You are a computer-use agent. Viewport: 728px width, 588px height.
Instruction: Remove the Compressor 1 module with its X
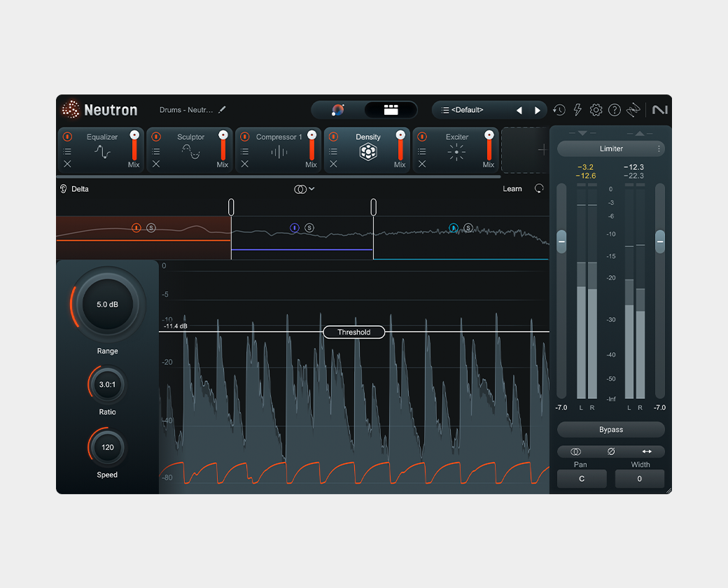coord(245,164)
